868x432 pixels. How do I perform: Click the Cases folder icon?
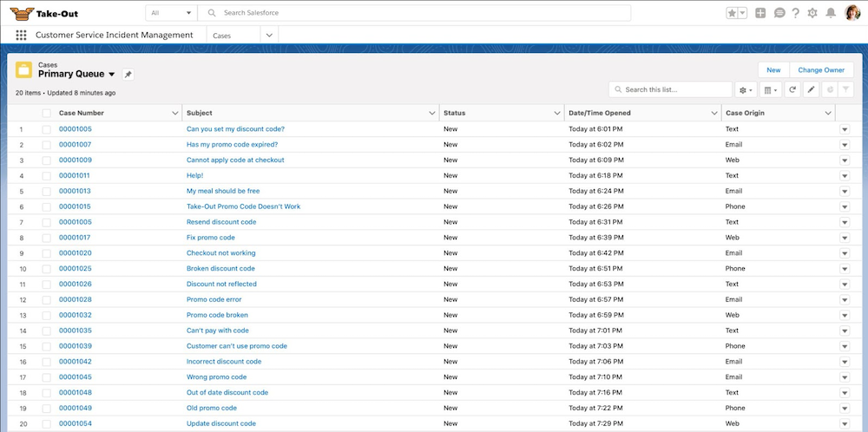23,69
